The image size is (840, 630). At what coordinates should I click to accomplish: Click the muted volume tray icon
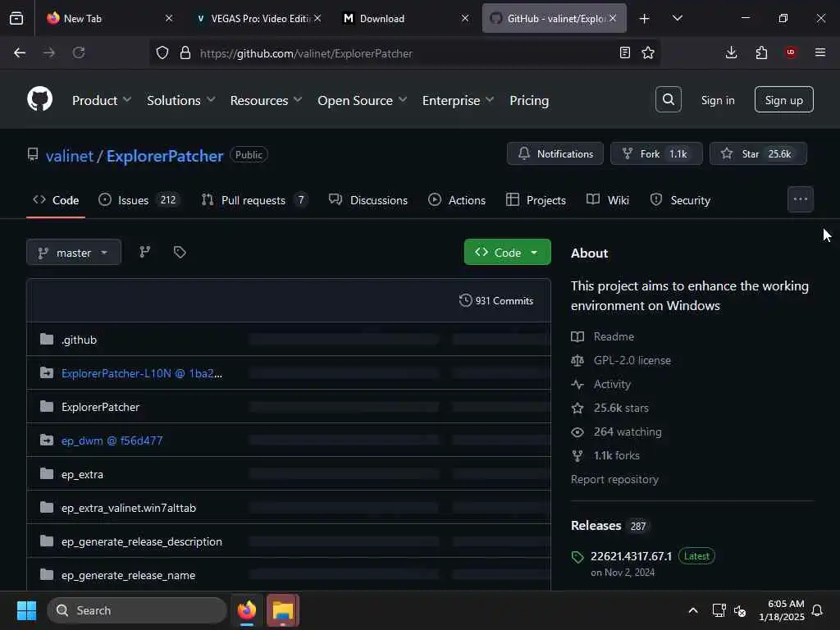[740, 610]
